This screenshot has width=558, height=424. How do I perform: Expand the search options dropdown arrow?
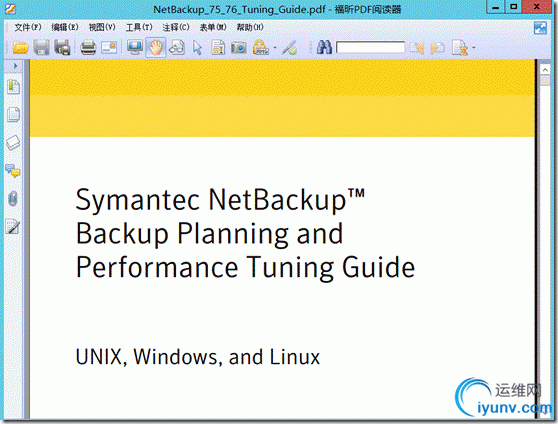pyautogui.click(x=473, y=47)
